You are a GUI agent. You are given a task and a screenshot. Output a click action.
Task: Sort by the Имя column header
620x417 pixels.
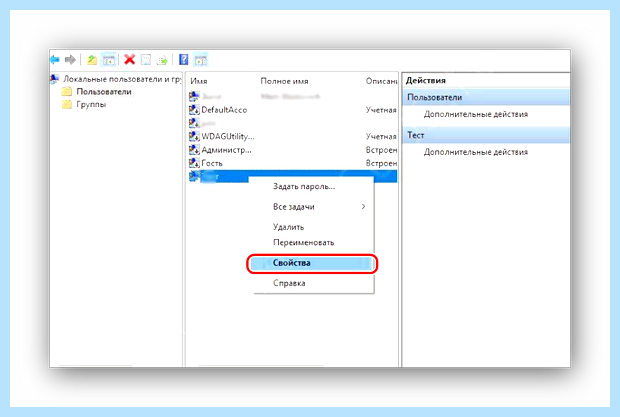tap(199, 81)
